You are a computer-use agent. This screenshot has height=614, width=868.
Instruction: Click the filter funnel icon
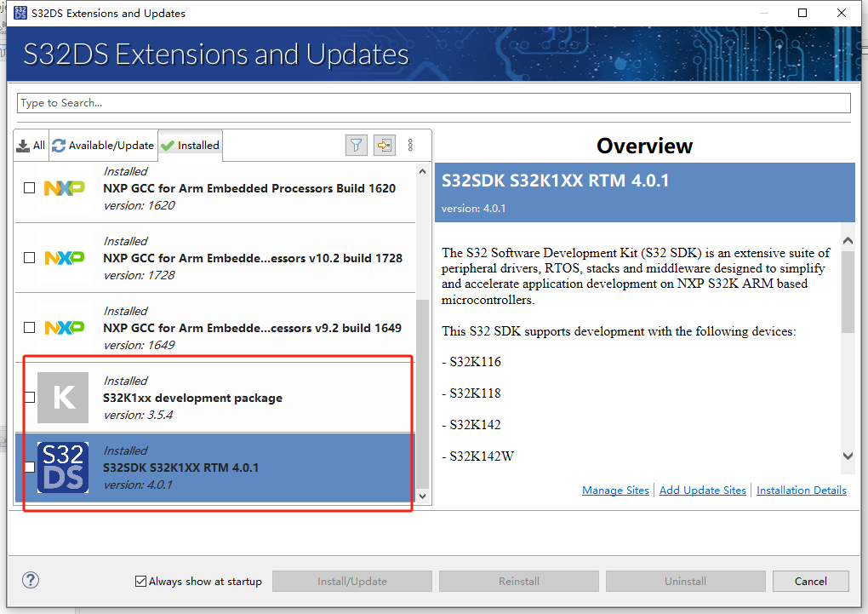click(x=357, y=146)
